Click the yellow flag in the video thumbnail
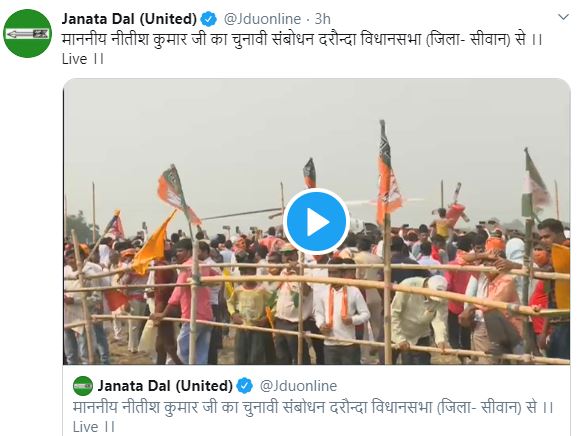Screen dimensions: 578x436 click(152, 244)
